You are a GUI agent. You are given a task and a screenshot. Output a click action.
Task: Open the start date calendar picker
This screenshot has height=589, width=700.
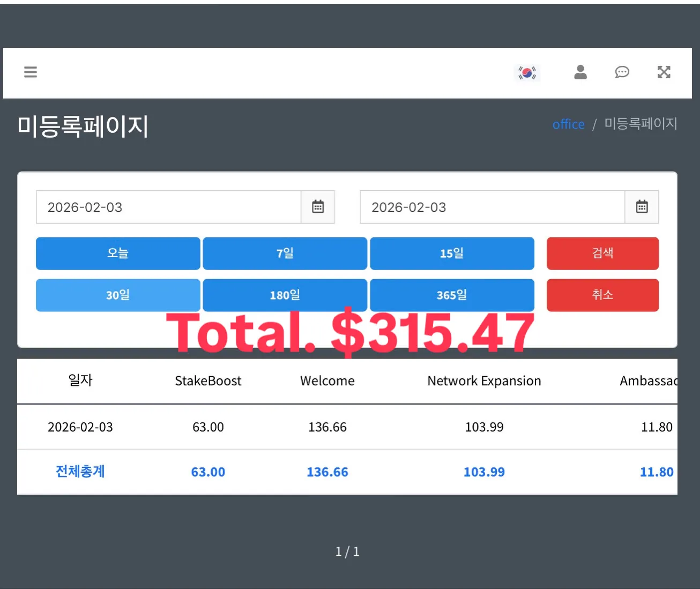(318, 207)
